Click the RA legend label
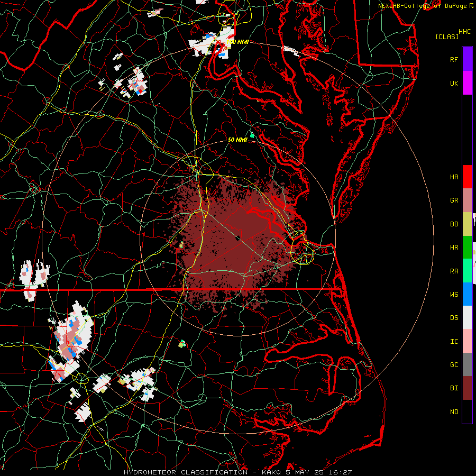 (454, 271)
